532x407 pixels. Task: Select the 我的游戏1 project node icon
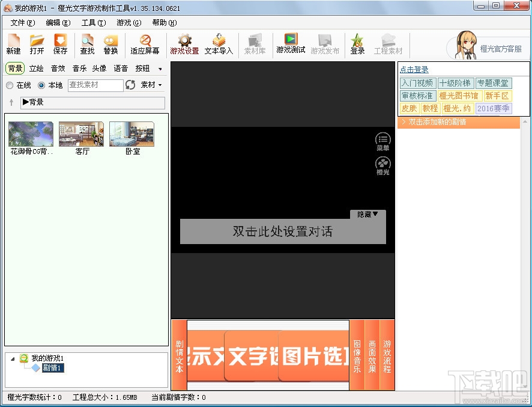click(24, 358)
